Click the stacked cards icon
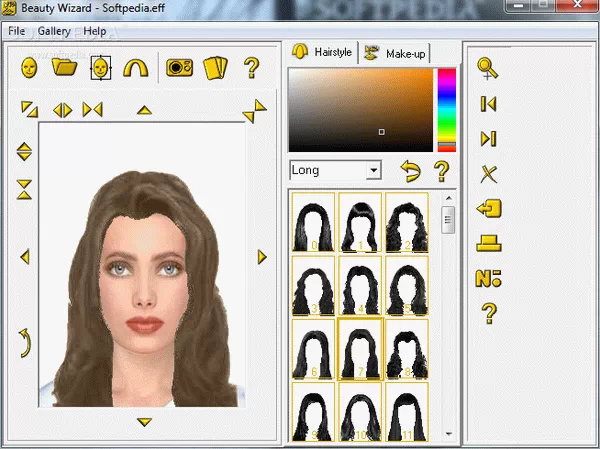The width and height of the screenshot is (600, 449). [216, 67]
